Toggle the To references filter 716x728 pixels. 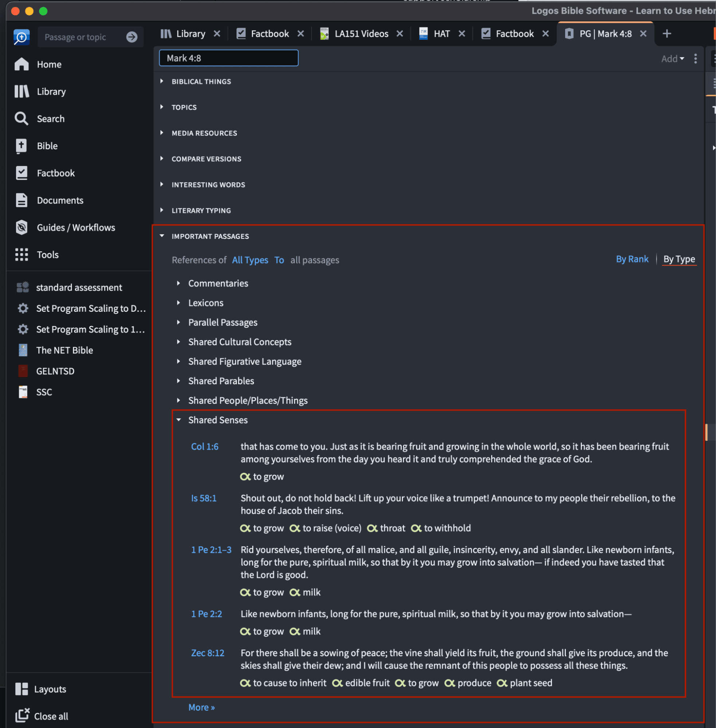[279, 260]
